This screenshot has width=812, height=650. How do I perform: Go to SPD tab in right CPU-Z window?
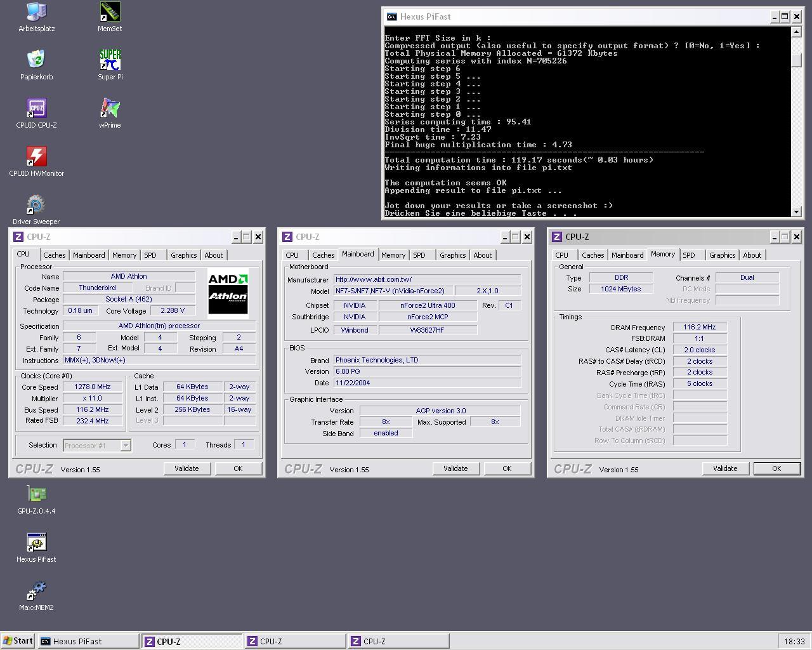689,255
